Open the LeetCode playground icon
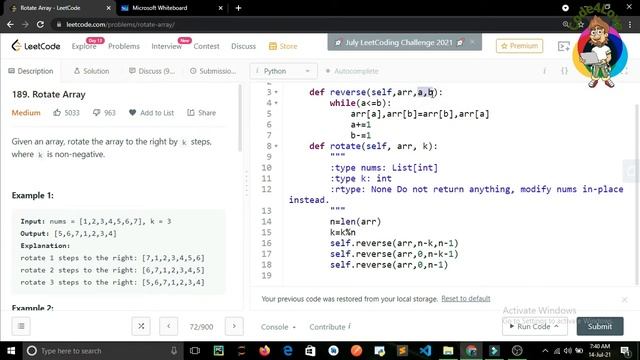Screen dimensions: 640x360 coord(564,46)
